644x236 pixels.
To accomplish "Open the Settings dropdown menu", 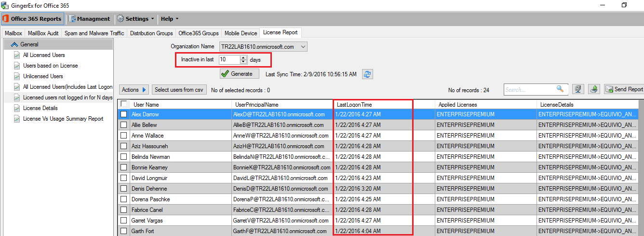I will point(136,19).
